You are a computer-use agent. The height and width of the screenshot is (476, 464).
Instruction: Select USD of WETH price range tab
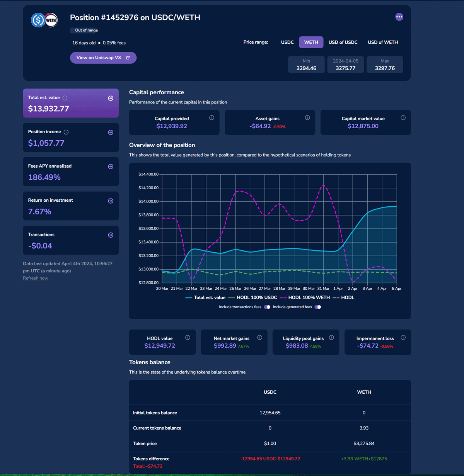382,42
